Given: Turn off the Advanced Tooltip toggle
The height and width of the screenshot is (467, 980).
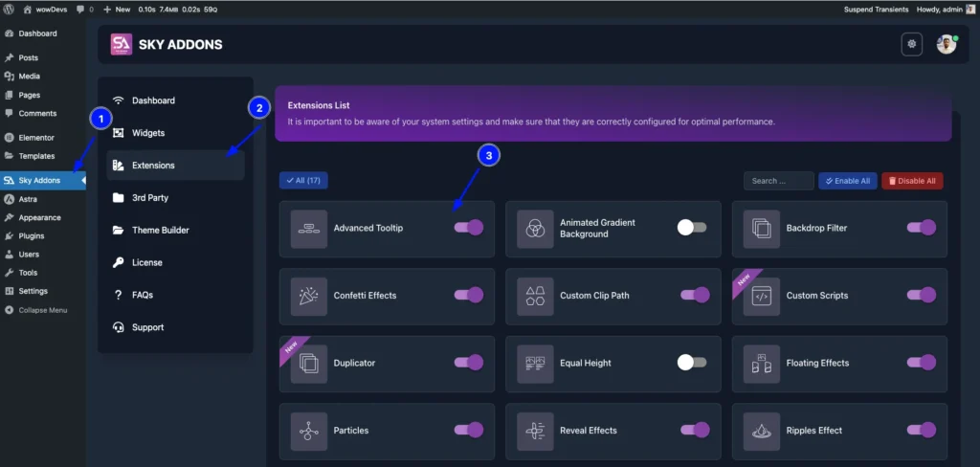Looking at the screenshot, I should pos(469,228).
